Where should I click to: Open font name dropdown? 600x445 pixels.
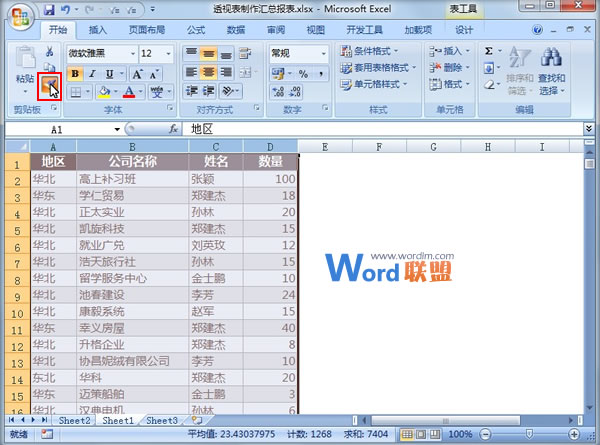133,54
